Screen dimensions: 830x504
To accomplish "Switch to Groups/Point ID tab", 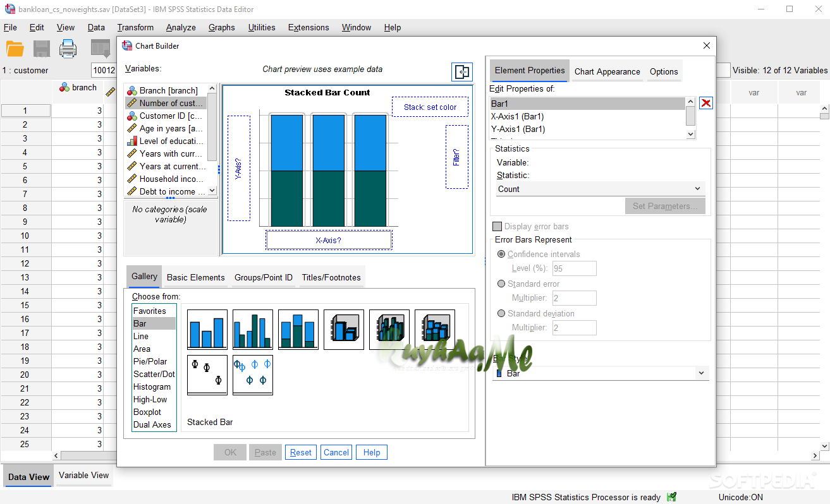I will pos(264,277).
